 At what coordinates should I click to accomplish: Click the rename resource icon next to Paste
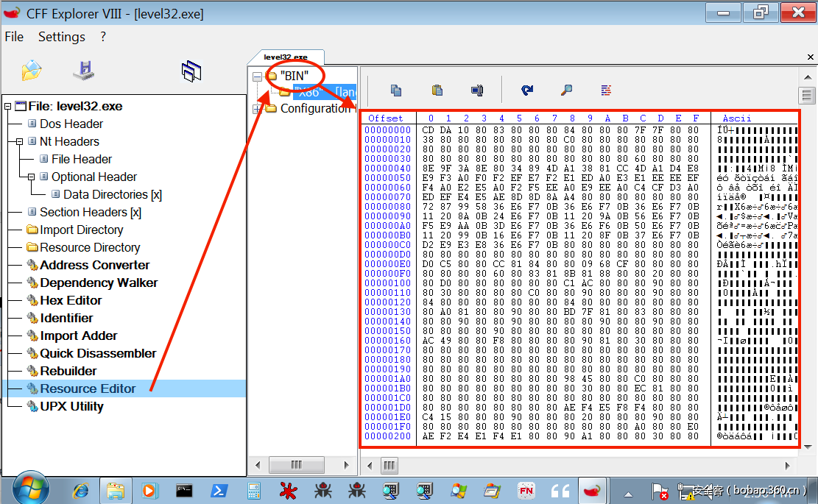[476, 90]
